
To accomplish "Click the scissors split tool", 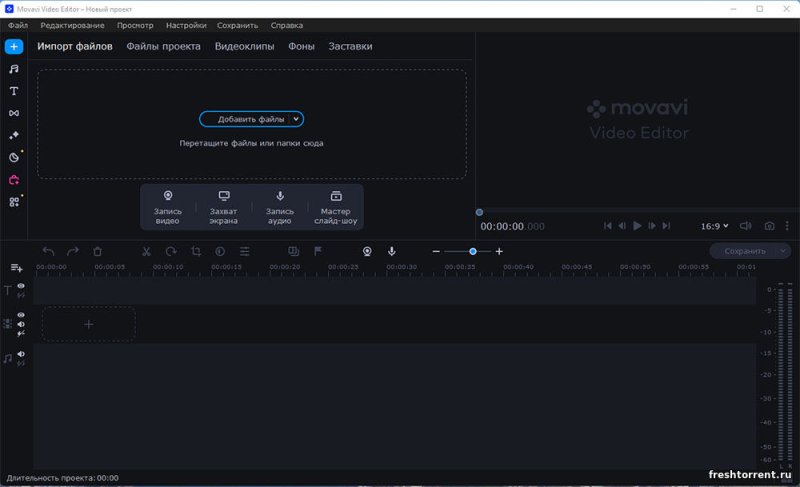I will [x=146, y=252].
